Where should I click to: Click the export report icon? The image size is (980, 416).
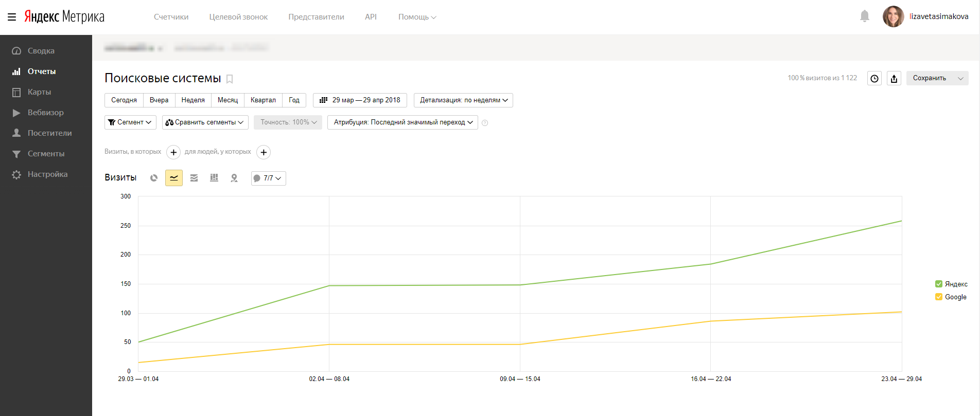[894, 78]
